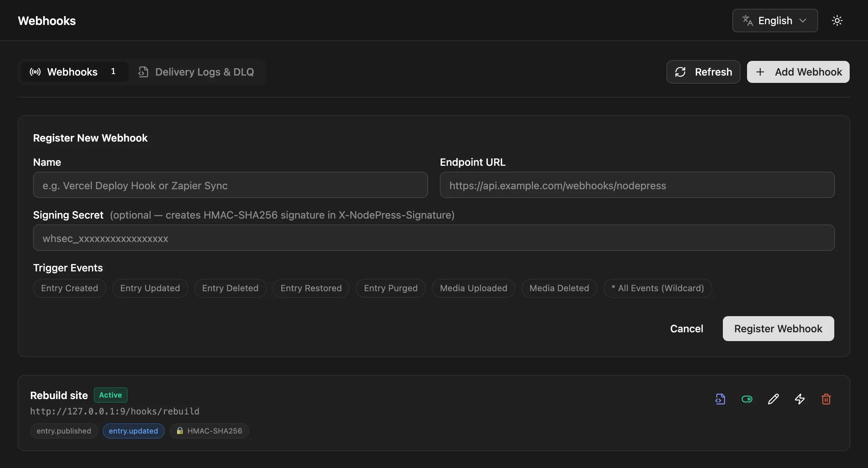Select the Media Uploaded trigger event

[474, 288]
